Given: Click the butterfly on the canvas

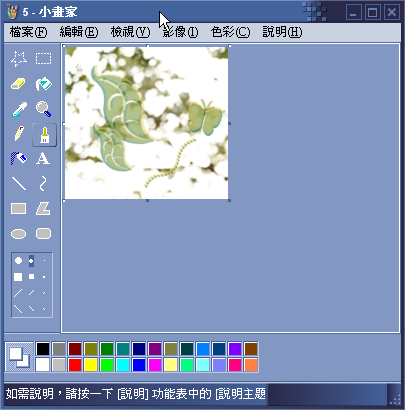Looking at the screenshot, I should pyautogui.click(x=205, y=117).
